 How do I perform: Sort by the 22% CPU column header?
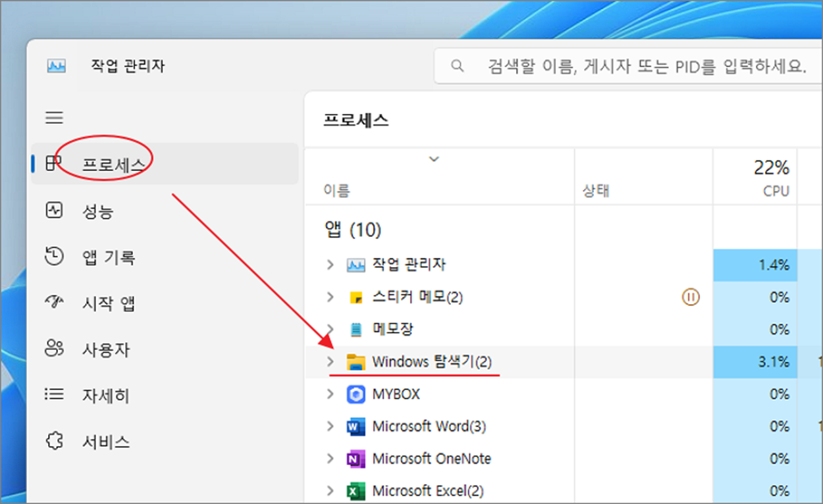(755, 176)
